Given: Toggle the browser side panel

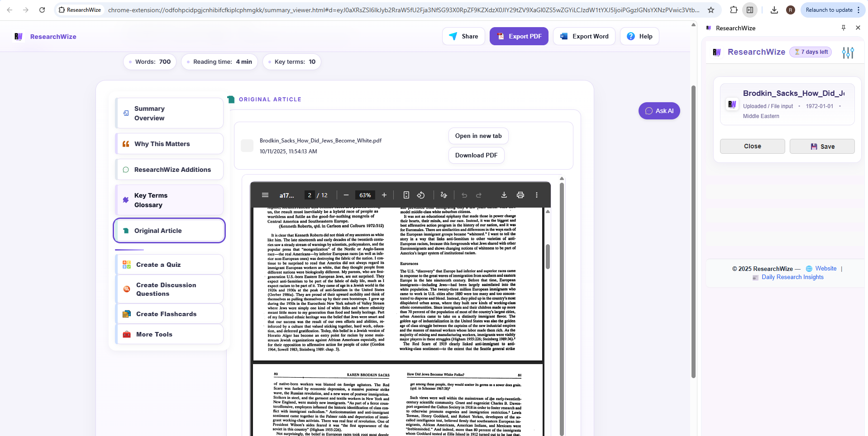Looking at the screenshot, I should pyautogui.click(x=750, y=10).
